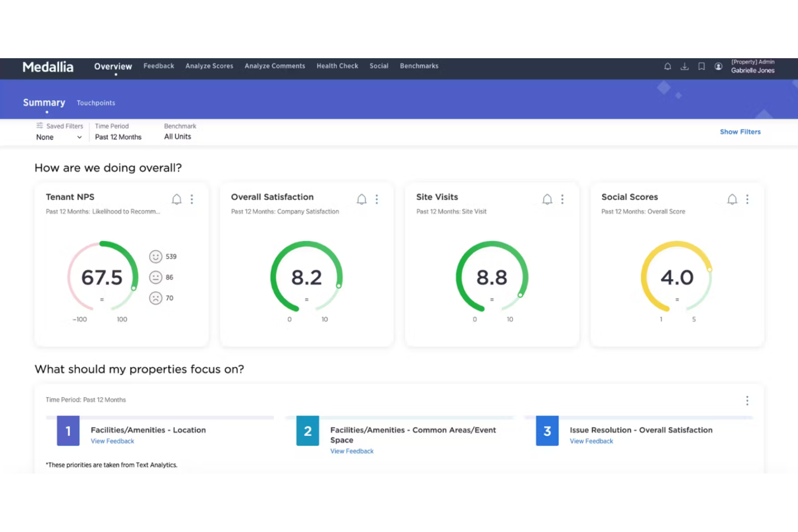
Task: Click the download/export icon in the top bar
Action: tap(685, 66)
